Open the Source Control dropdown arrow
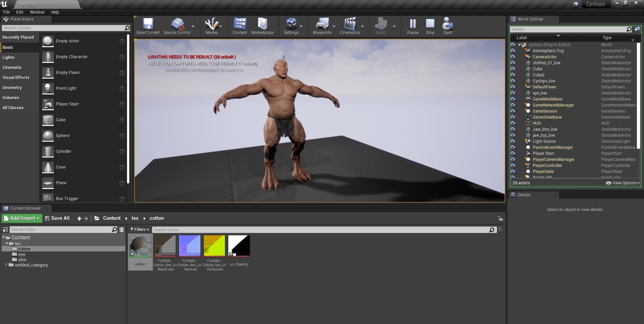The height and width of the screenshot is (324, 644). pyautogui.click(x=193, y=26)
